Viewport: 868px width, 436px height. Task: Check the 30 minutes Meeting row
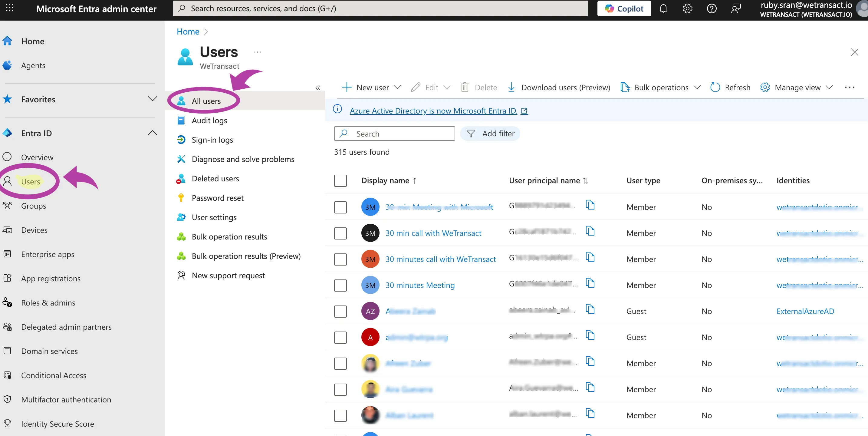click(x=340, y=285)
